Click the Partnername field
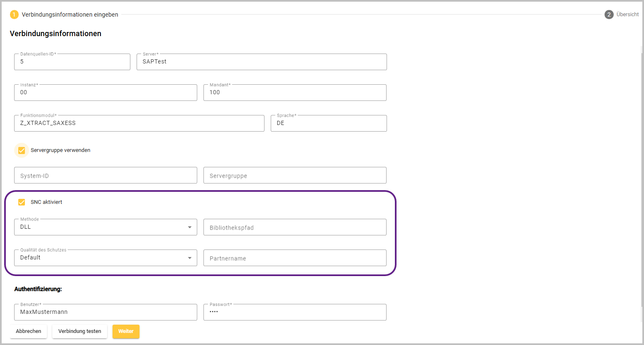 tap(295, 258)
